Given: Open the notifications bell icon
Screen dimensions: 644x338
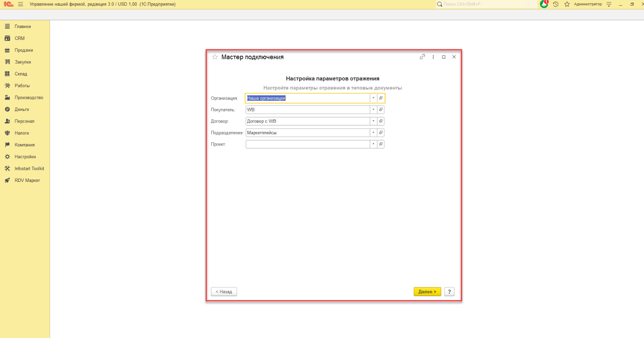Looking at the screenshot, I should point(544,4).
